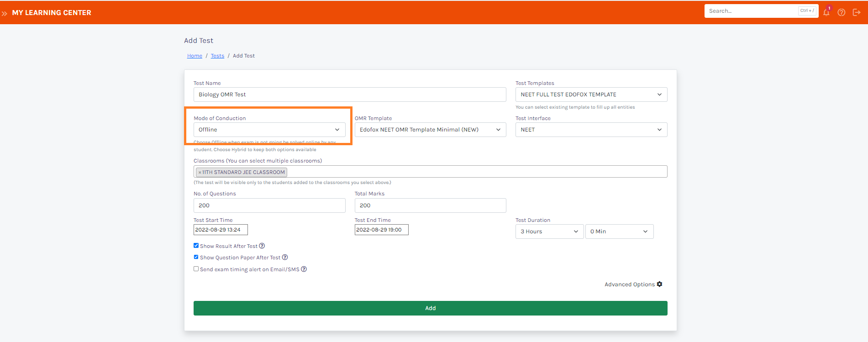Click the Test Name input field

coord(349,95)
